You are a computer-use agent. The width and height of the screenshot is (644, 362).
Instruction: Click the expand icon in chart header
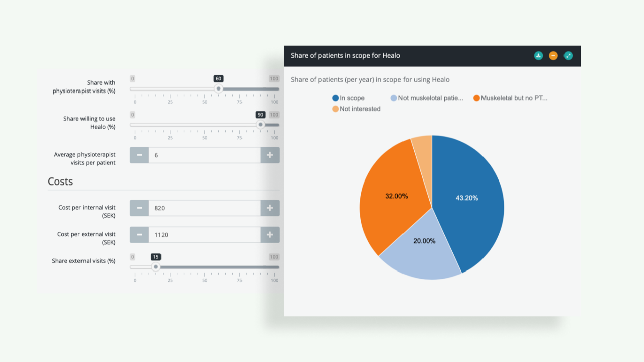coord(568,56)
